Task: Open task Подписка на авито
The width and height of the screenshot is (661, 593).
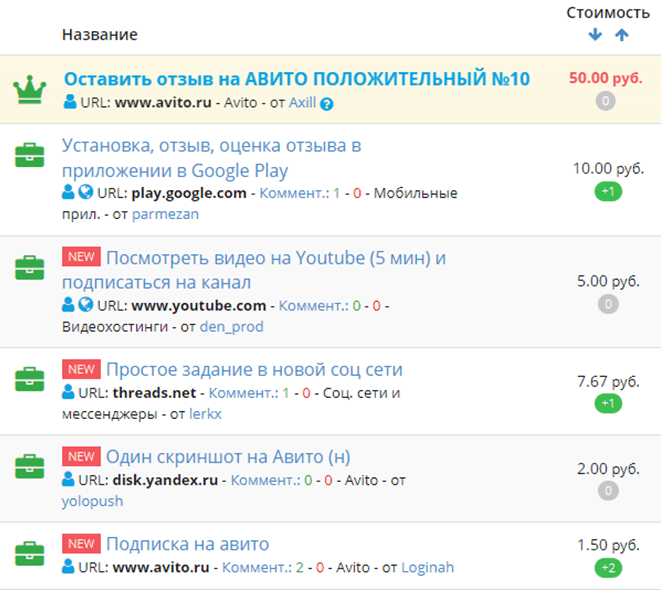Action: tap(188, 544)
